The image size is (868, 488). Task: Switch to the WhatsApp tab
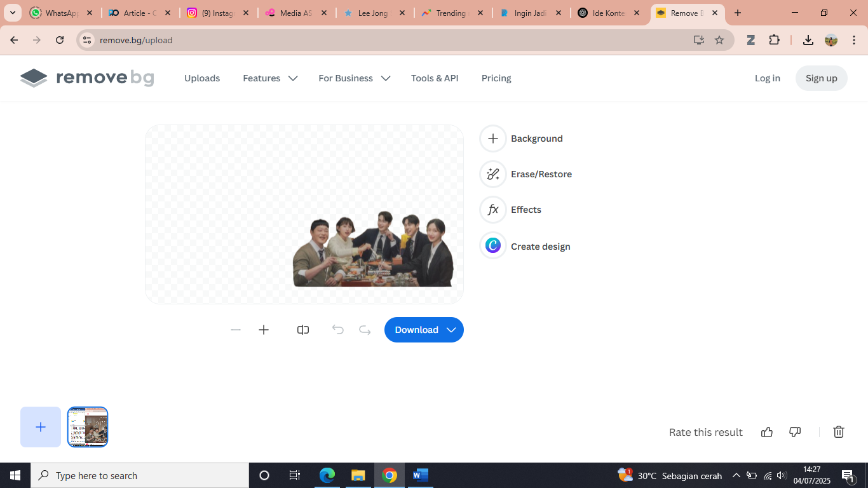click(62, 13)
